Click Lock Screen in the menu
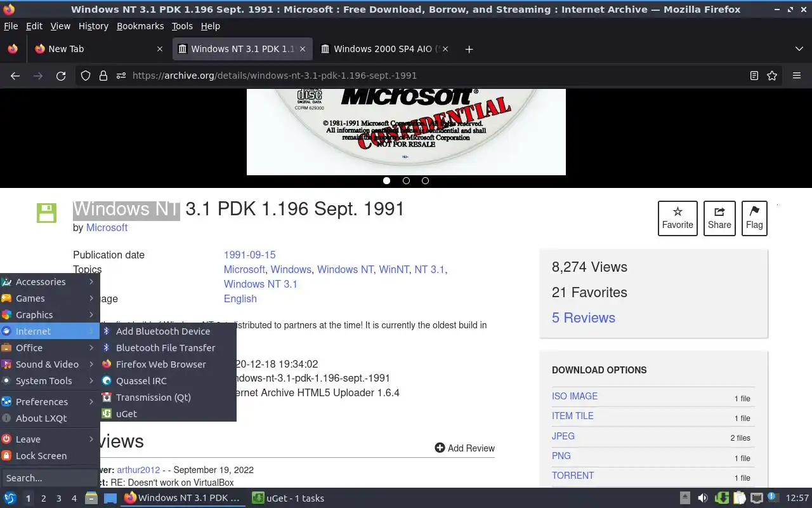The image size is (812, 508). [x=49, y=456]
